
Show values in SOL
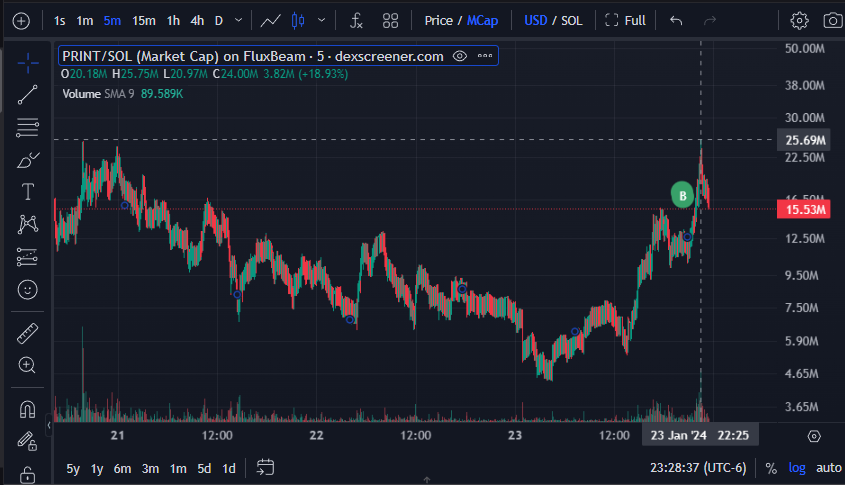572,21
